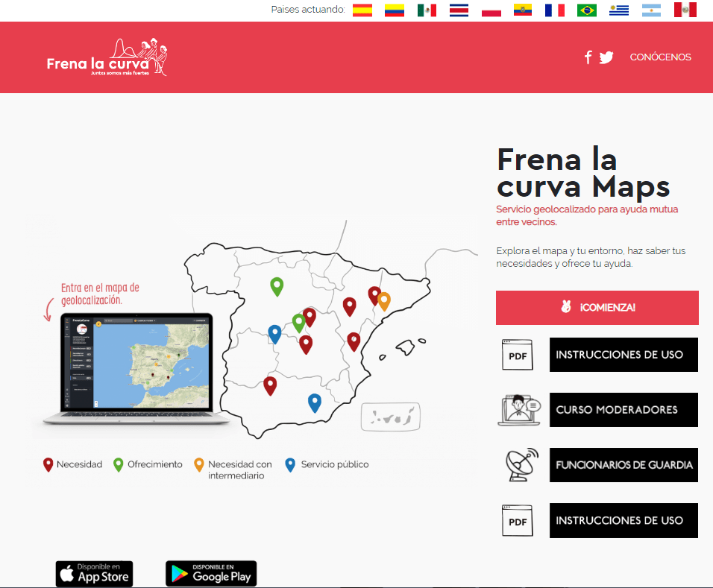
Task: Click the first PDF document icon
Action: [x=518, y=355]
